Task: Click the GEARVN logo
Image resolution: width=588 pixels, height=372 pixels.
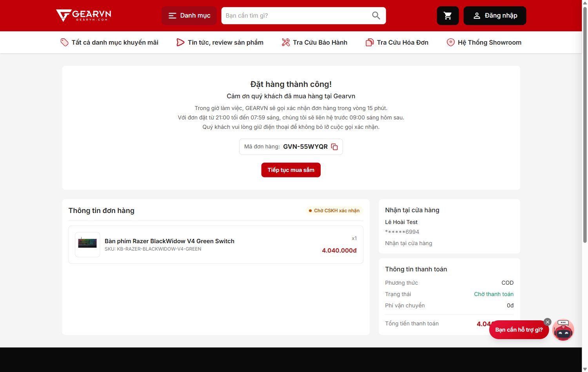Action: point(83,15)
